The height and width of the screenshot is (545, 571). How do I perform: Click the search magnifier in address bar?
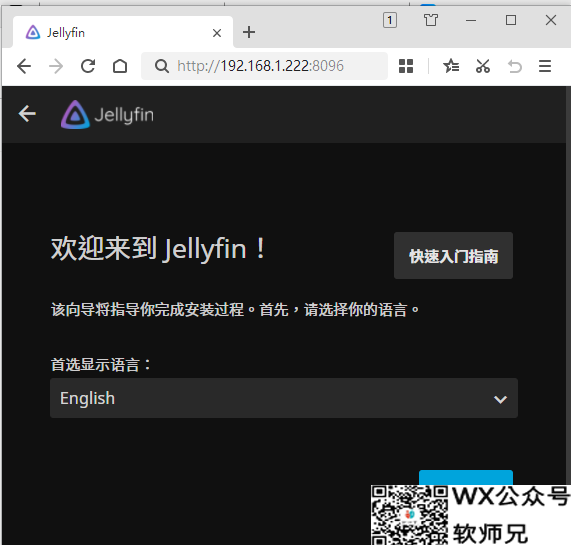pos(162,66)
